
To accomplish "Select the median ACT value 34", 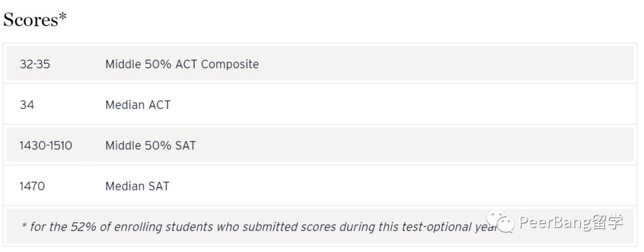I will [x=27, y=105].
